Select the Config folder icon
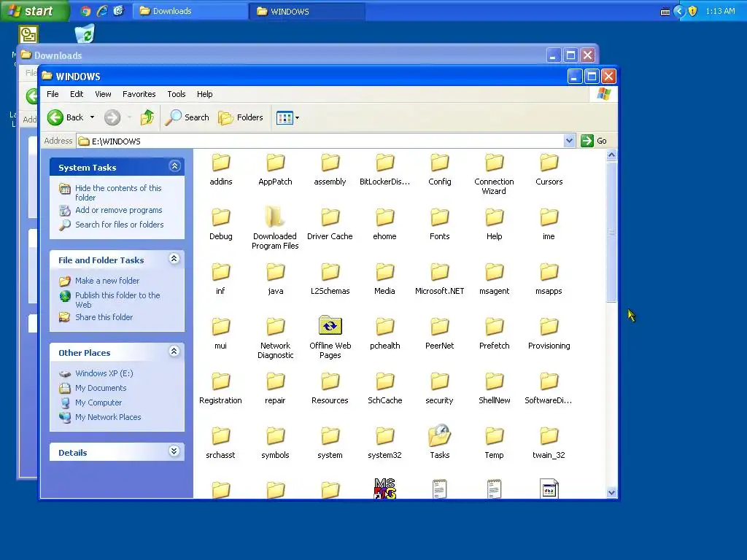The height and width of the screenshot is (560, 747). click(439, 163)
